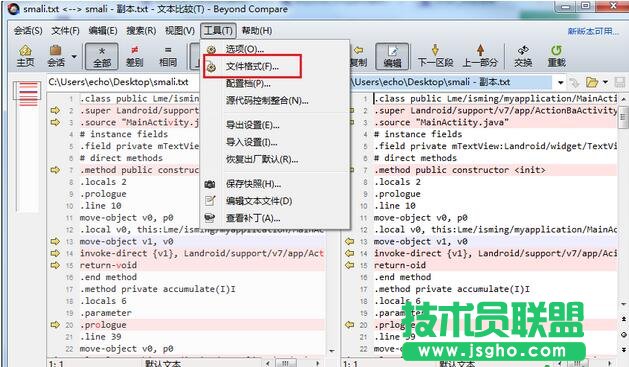Click left line 15 'return-void'
Viewport: 629px width, 367px height.
(108, 265)
